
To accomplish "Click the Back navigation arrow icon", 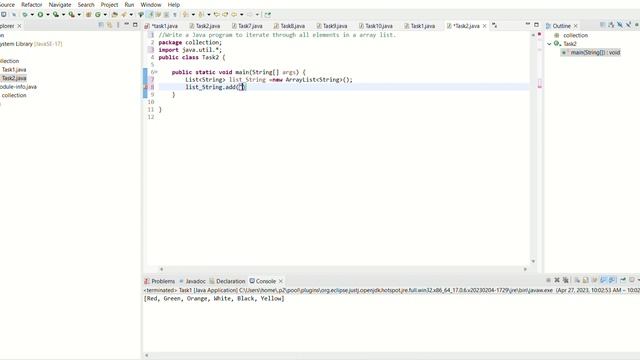I will (234, 15).
